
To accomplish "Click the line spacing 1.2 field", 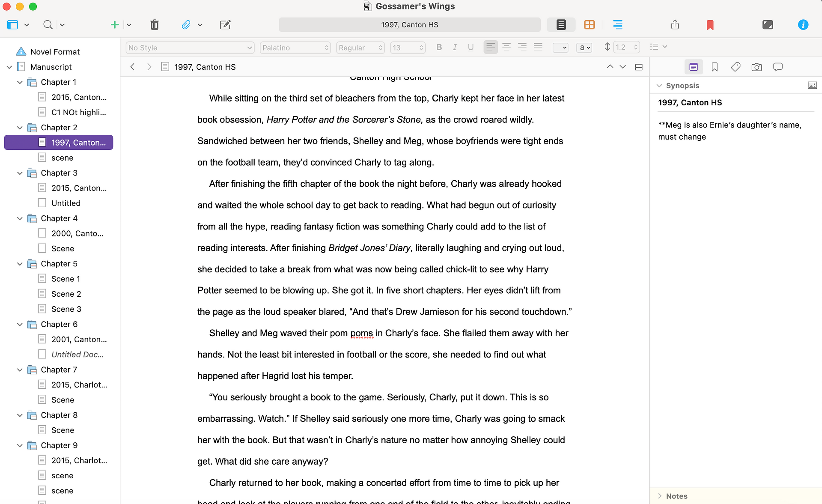I will 627,47.
